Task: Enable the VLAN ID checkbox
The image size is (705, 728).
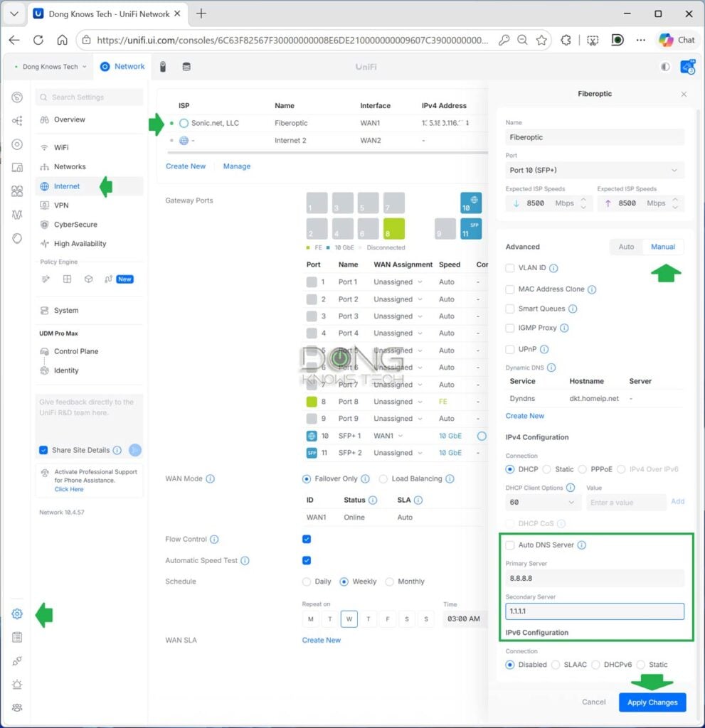Action: [510, 268]
